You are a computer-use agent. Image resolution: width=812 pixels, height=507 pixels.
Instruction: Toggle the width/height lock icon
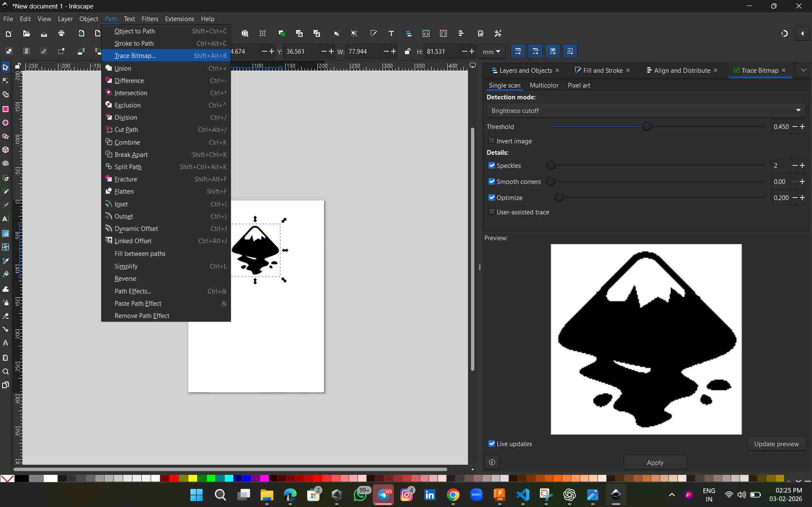(x=407, y=52)
